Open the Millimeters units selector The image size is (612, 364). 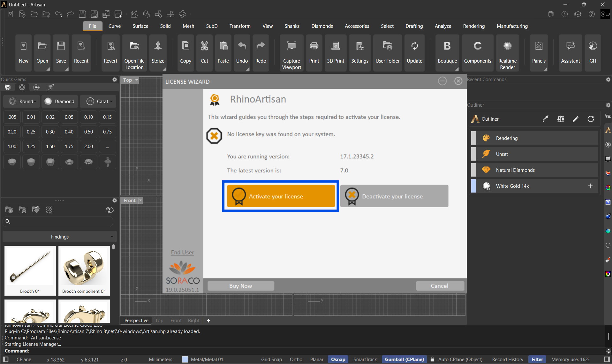[x=160, y=359]
